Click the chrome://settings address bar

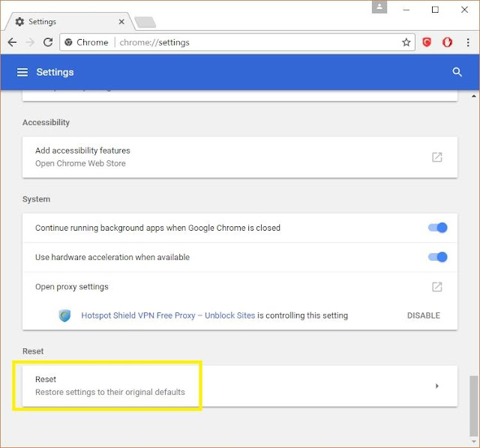(237, 42)
